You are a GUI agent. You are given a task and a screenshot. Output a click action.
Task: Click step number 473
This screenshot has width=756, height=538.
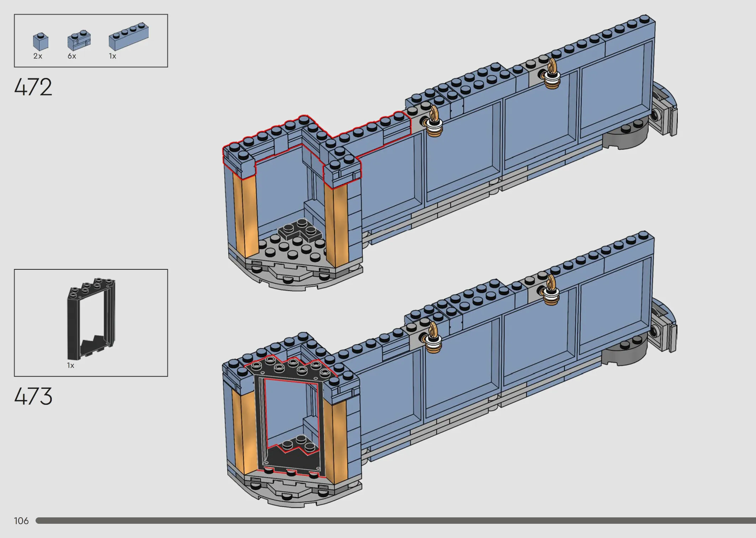pyautogui.click(x=33, y=396)
